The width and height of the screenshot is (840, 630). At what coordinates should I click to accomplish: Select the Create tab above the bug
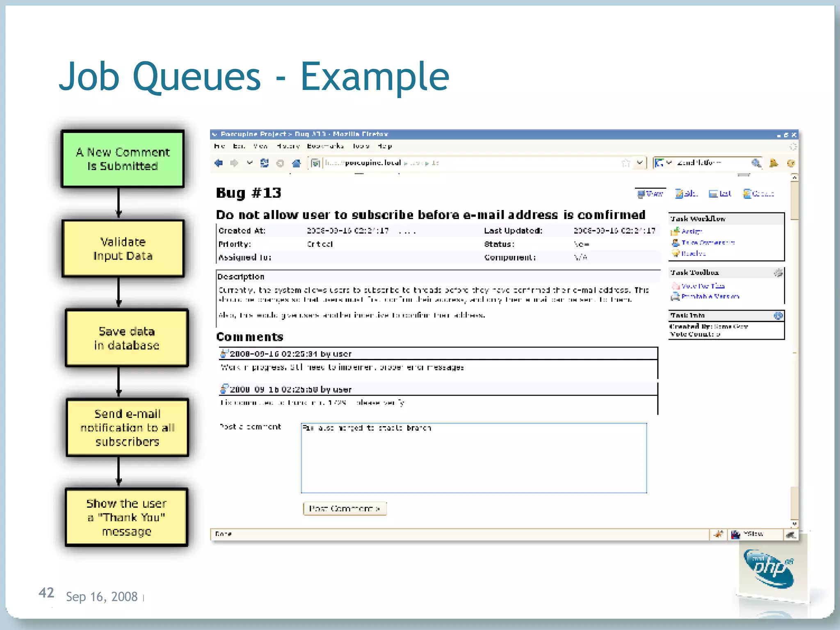759,194
